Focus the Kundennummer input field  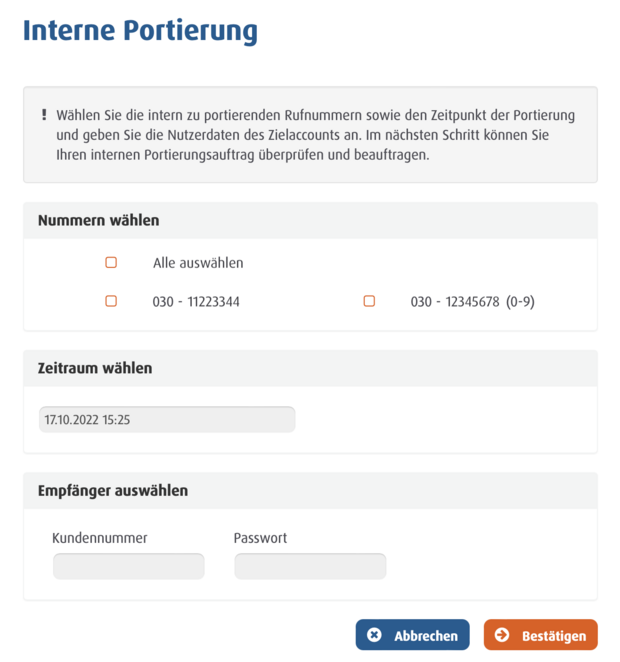(x=128, y=567)
